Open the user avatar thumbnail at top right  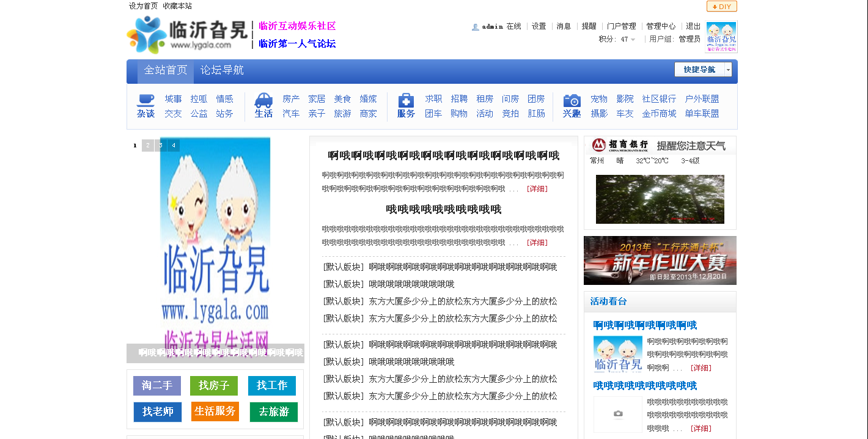[721, 37]
